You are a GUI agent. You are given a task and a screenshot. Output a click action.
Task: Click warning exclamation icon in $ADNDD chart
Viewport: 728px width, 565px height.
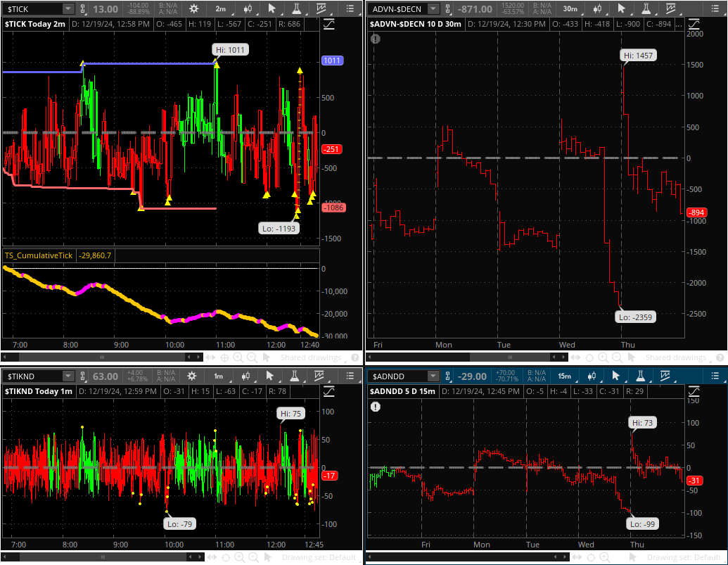376,407
